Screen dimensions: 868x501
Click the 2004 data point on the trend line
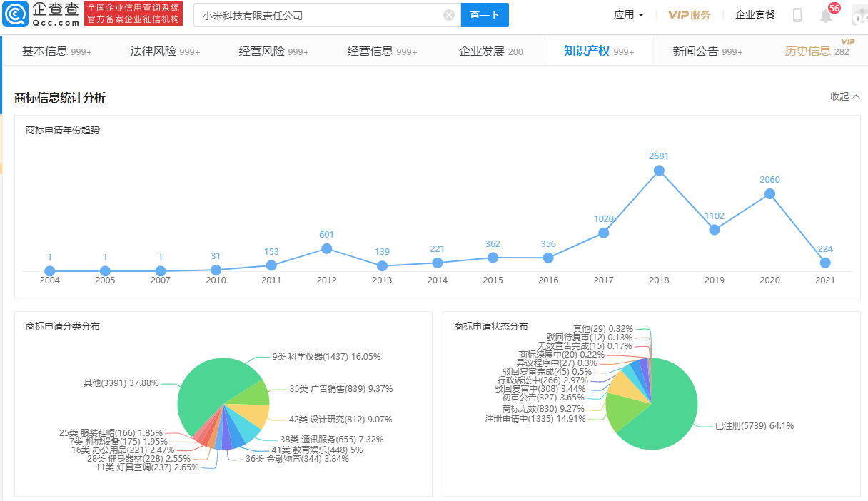50,271
